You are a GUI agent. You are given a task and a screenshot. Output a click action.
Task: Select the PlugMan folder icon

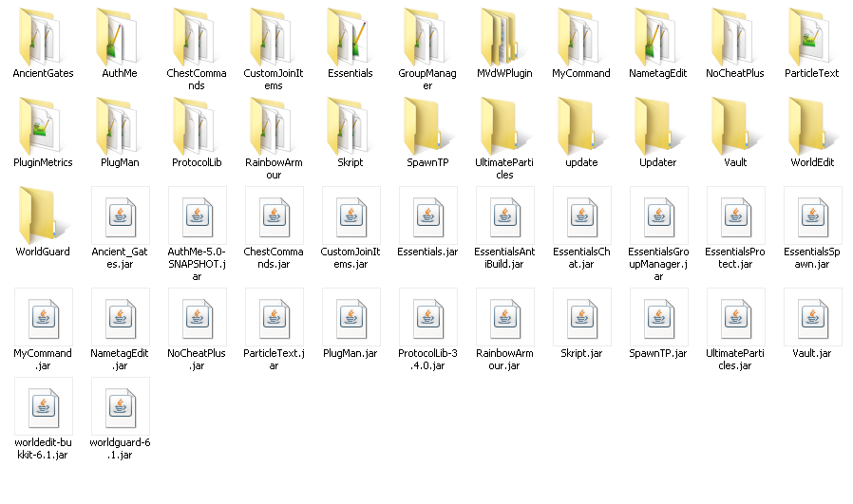click(120, 125)
